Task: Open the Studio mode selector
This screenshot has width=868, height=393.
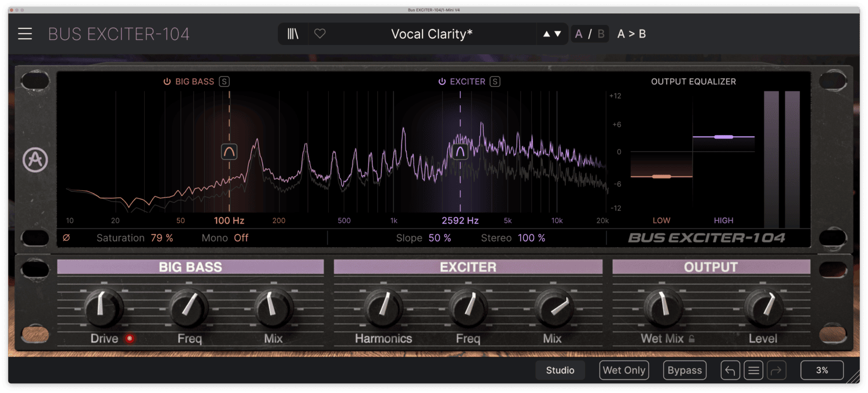Action: coord(560,370)
